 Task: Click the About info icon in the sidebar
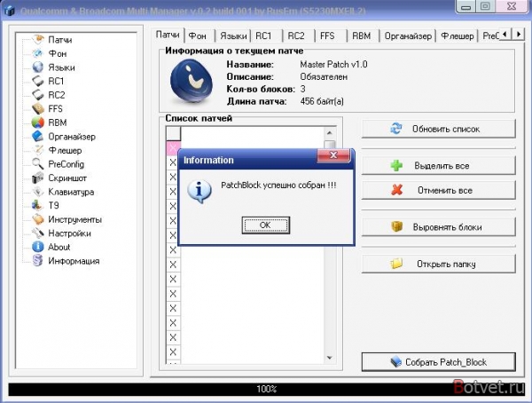click(x=37, y=247)
